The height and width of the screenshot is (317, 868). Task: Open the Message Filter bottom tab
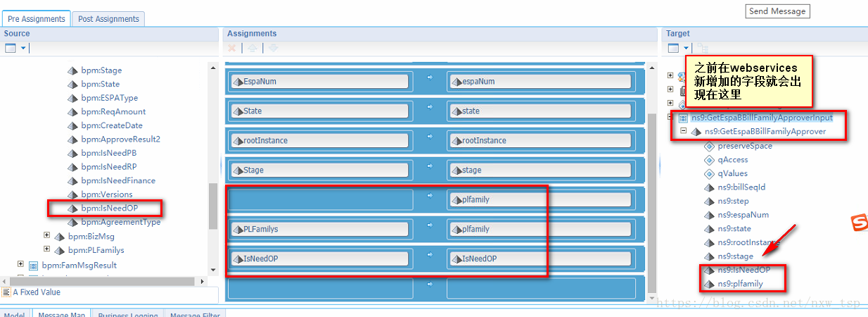(x=195, y=314)
